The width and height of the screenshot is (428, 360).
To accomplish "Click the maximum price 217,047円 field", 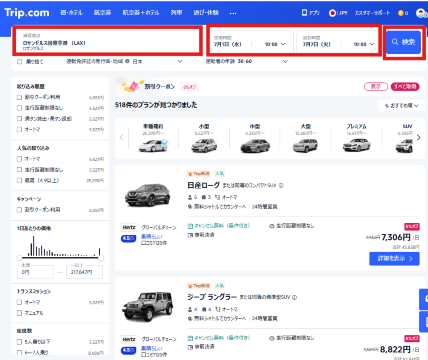I will (84, 272).
